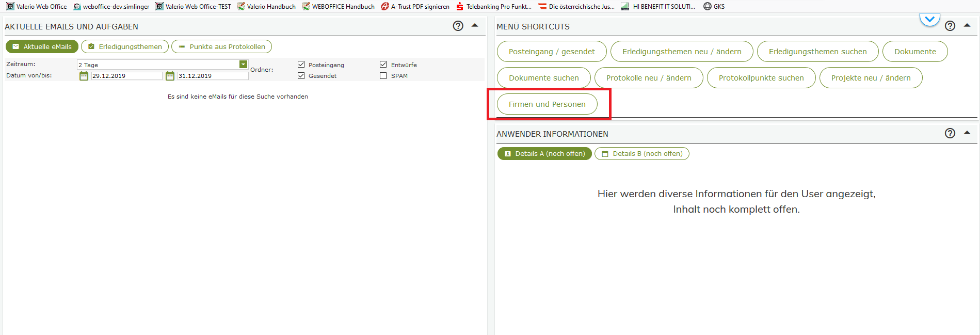Collapse the Aktuelle Emails und Aufgaben panel
The width and height of the screenshot is (980, 335).
pos(475,25)
